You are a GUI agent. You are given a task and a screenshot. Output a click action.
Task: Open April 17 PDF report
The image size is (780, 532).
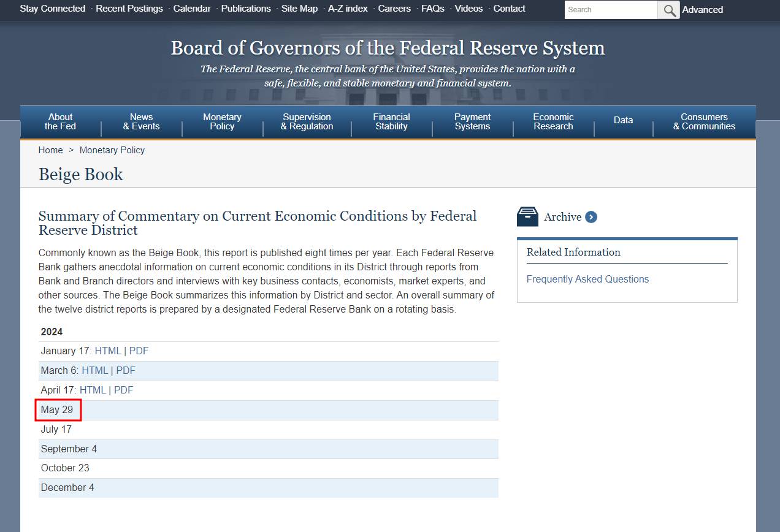pos(123,390)
